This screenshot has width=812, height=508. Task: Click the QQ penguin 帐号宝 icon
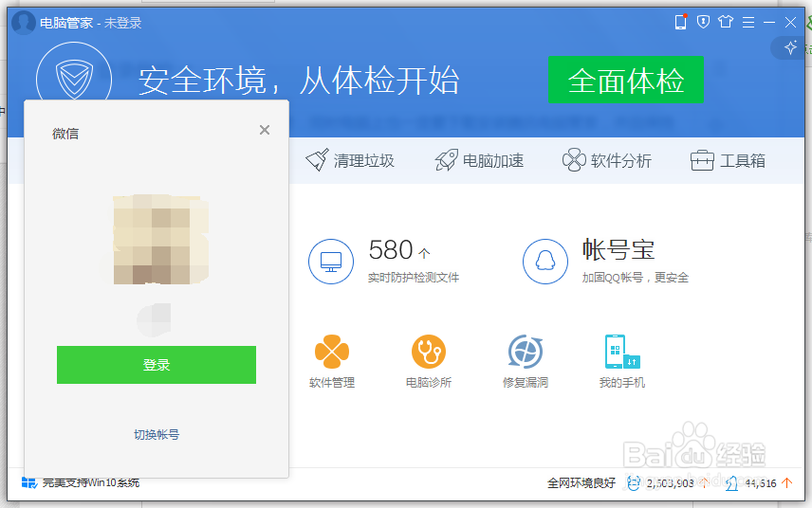(x=544, y=262)
